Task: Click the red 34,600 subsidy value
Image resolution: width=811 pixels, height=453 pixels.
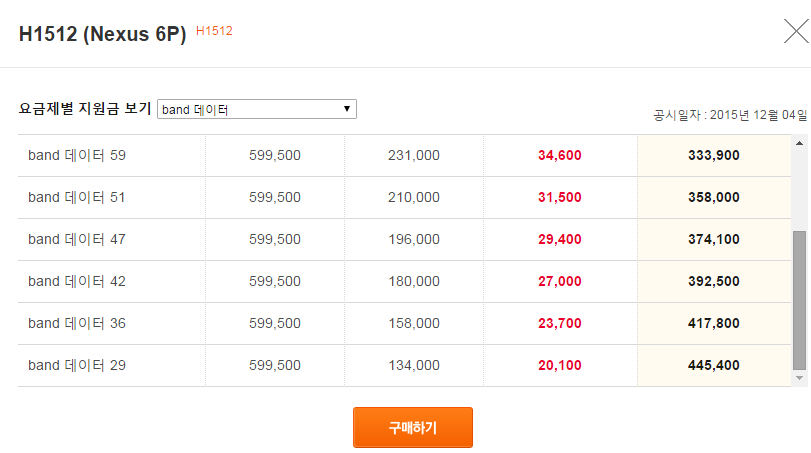Action: point(559,155)
